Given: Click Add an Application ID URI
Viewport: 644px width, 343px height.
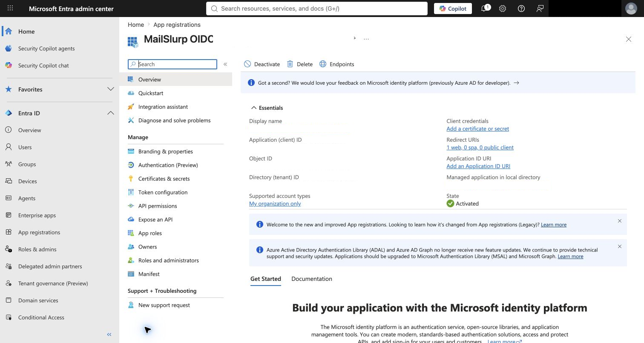Looking at the screenshot, I should (478, 166).
